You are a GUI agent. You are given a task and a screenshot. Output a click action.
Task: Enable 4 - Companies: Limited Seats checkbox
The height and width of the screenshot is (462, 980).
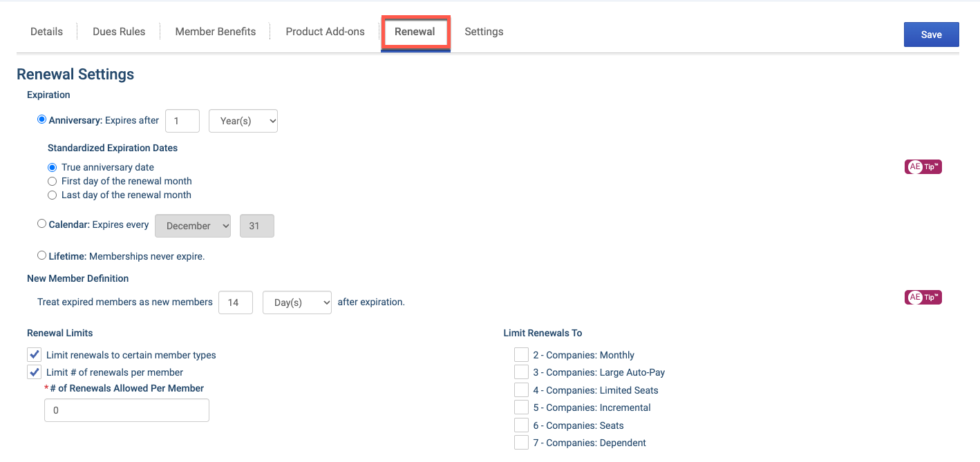521,390
